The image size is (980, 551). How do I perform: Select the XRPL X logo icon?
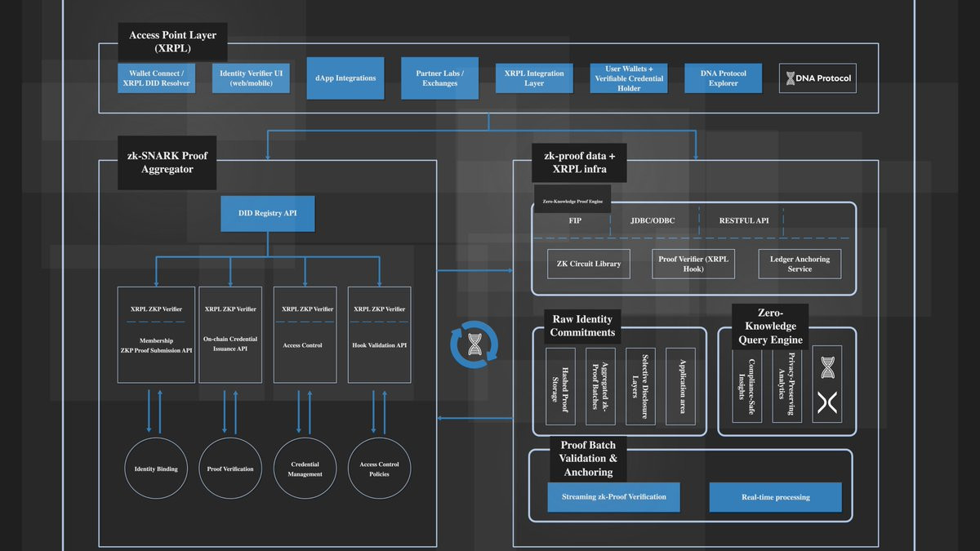827,402
